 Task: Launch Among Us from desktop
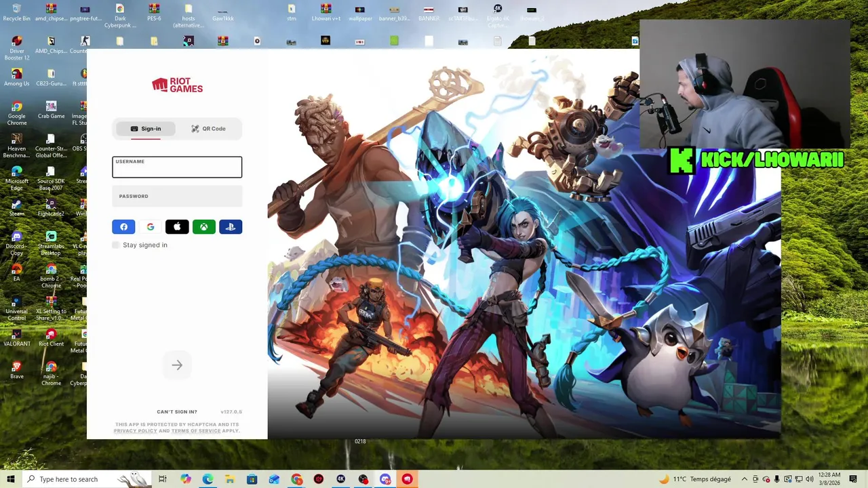pos(16,77)
